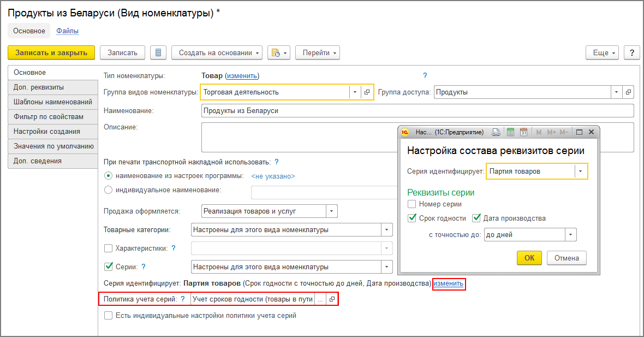Image resolution: width=644 pixels, height=337 pixels.
Task: Click the list/report icon next to Записать
Action: point(158,52)
